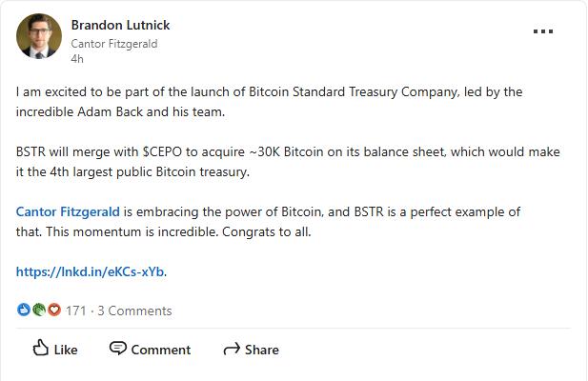Open Brandon Lutnick's profile photo
Image resolution: width=588 pixels, height=381 pixels.
[x=39, y=36]
